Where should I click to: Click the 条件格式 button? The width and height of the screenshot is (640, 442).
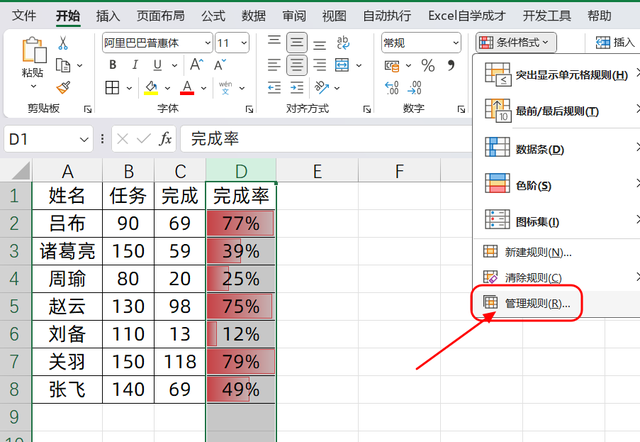pyautogui.click(x=516, y=42)
